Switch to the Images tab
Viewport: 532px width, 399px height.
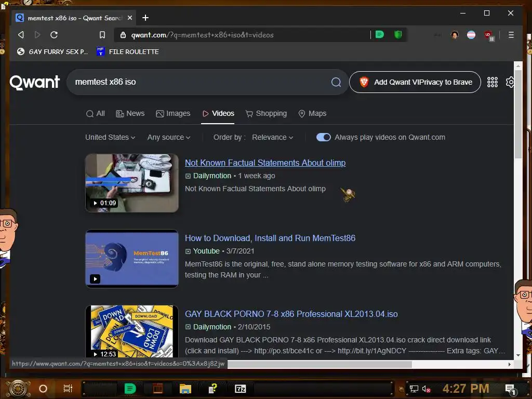173,113
